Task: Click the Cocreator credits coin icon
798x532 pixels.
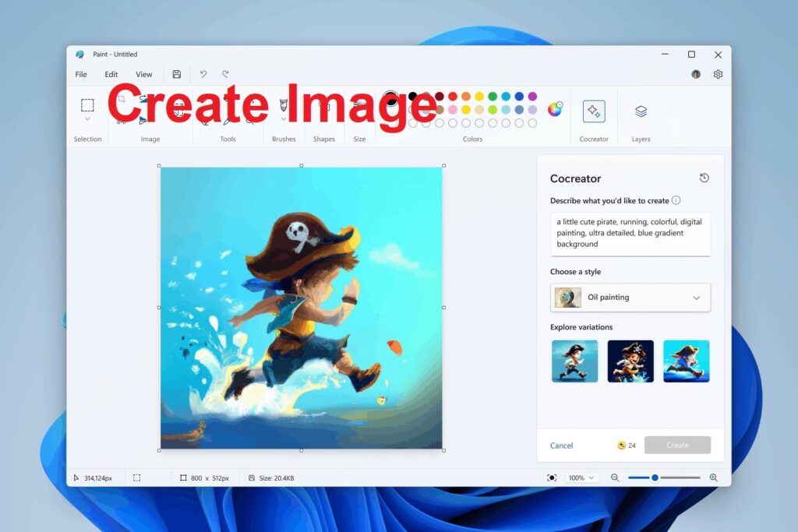Action: pyautogui.click(x=621, y=445)
